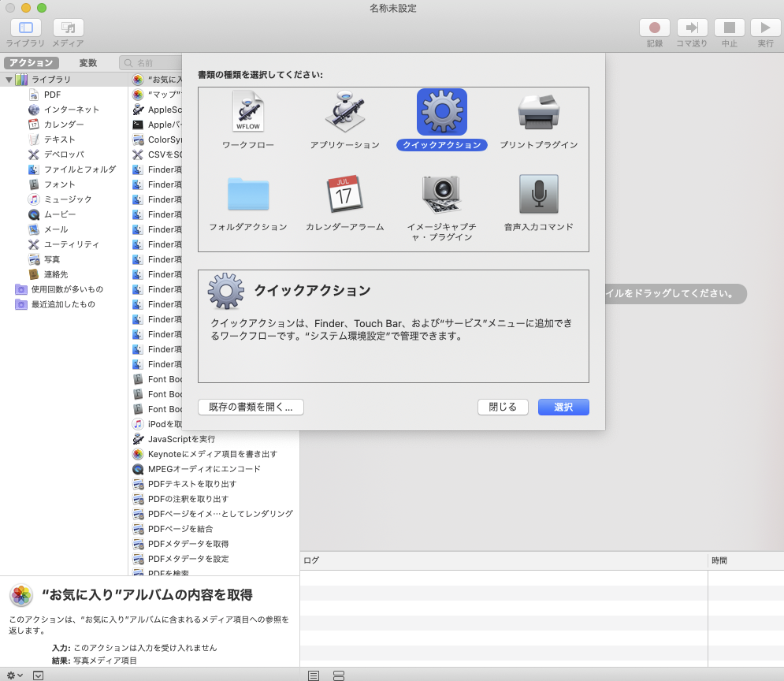Select the CSVをSQL action row
This screenshot has height=681, width=784.
[157, 154]
